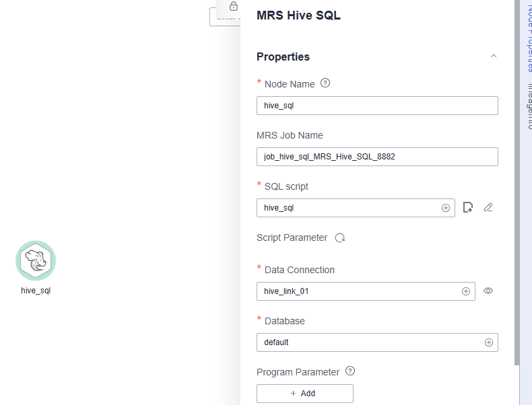Click the eye icon beside Data Connection
This screenshot has width=532, height=405.
click(488, 291)
